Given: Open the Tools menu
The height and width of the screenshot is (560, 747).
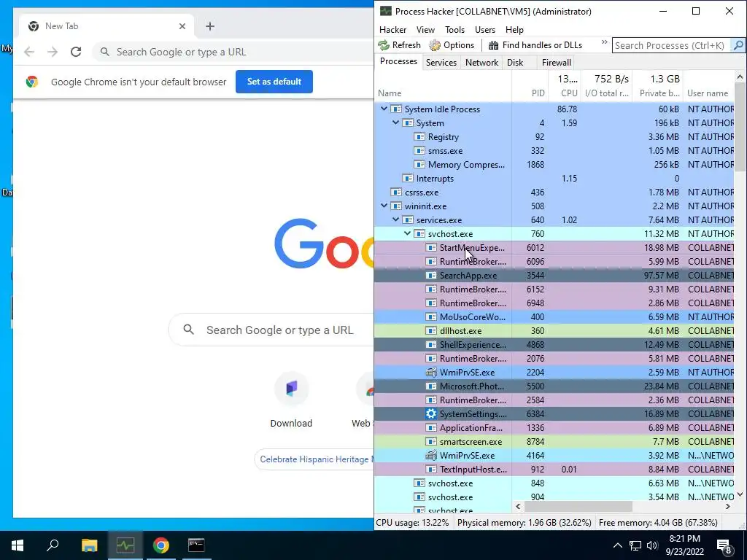Looking at the screenshot, I should point(454,29).
